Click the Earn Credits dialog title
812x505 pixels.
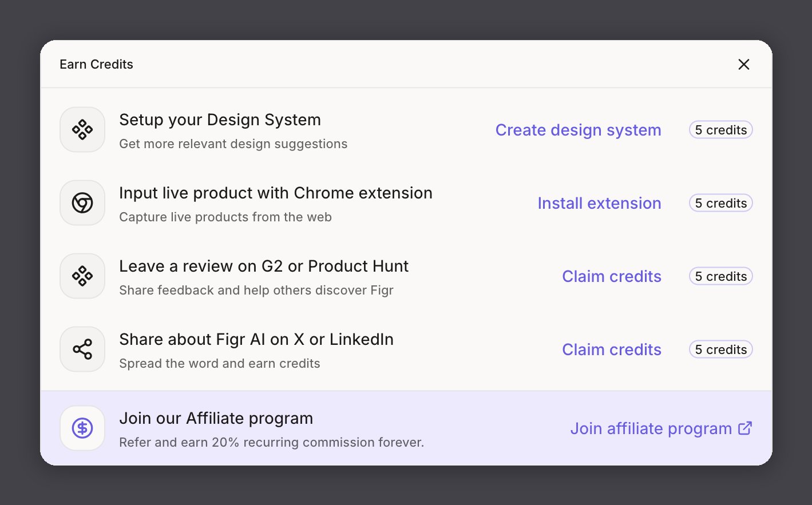point(96,64)
